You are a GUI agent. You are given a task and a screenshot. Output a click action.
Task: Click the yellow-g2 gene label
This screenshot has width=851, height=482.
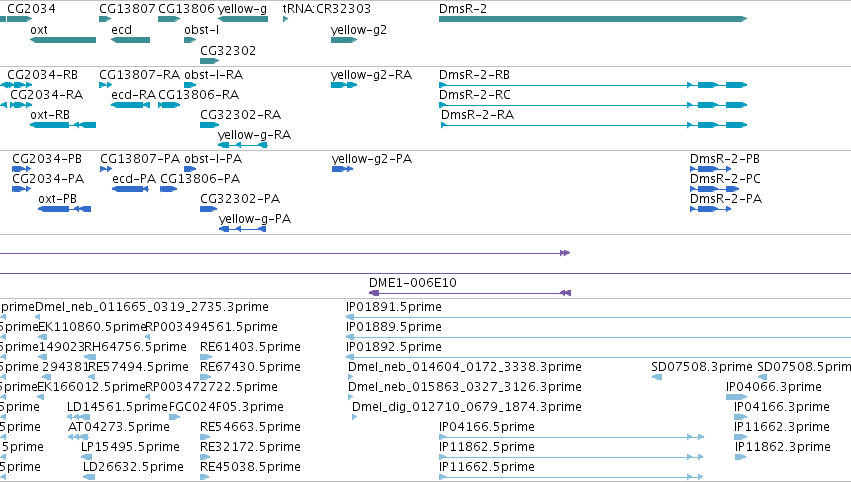[x=359, y=30]
